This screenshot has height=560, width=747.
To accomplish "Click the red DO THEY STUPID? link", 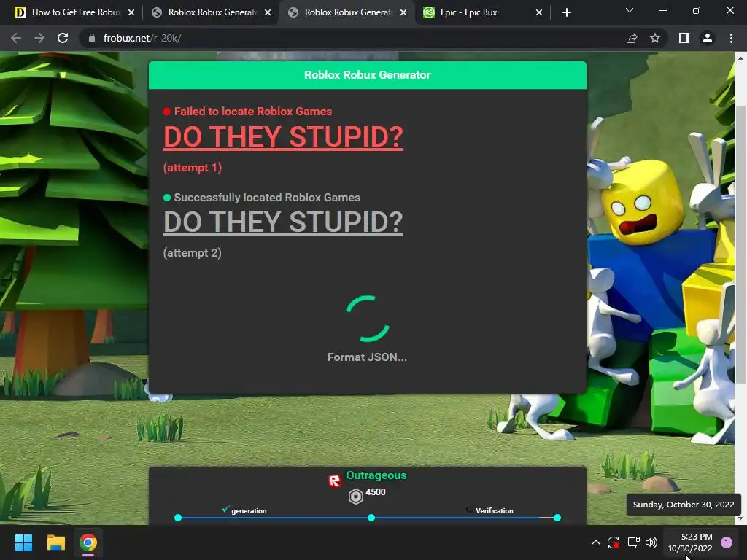I will click(283, 137).
